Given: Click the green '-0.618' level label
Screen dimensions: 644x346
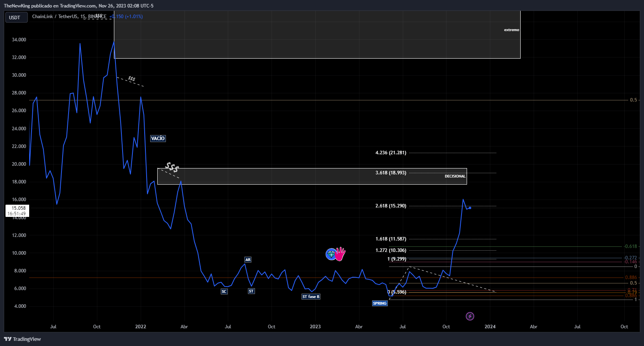Looking at the screenshot, I should tap(630, 246).
